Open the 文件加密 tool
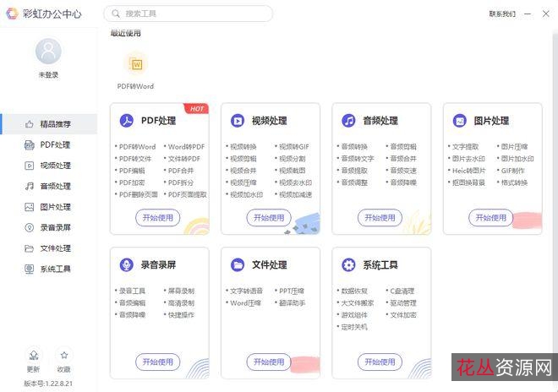The height and width of the screenshot is (392, 558). [x=403, y=315]
